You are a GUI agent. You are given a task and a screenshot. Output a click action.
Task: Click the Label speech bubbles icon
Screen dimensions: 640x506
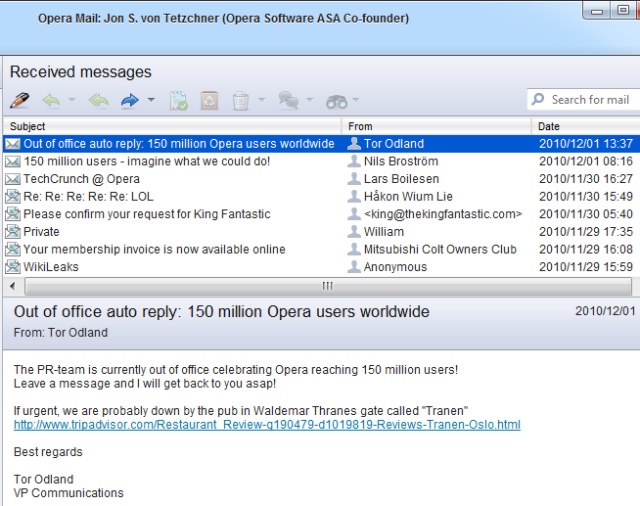(288, 100)
